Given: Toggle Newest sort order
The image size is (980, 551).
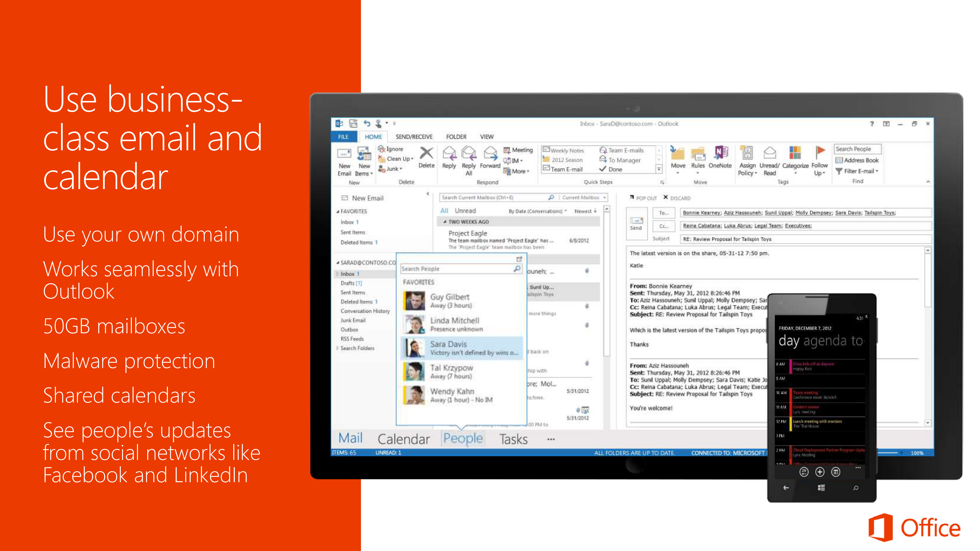Looking at the screenshot, I should click(x=585, y=211).
